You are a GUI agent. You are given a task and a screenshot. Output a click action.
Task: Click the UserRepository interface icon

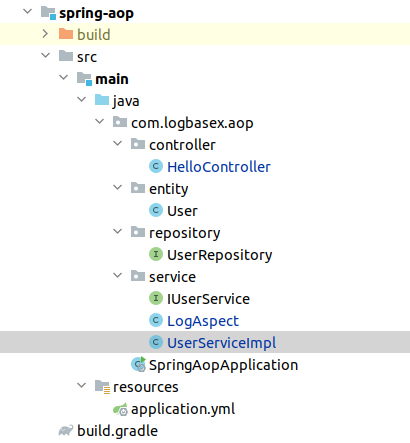(x=156, y=254)
